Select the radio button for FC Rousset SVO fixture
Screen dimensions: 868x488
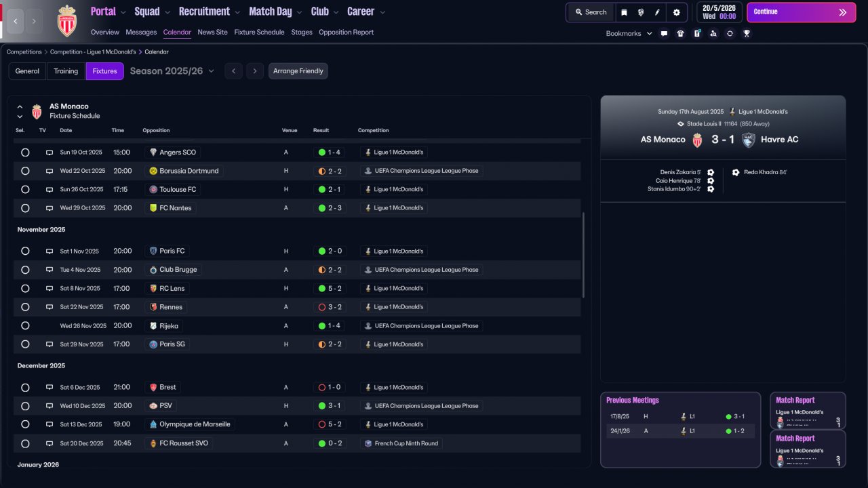click(x=25, y=443)
